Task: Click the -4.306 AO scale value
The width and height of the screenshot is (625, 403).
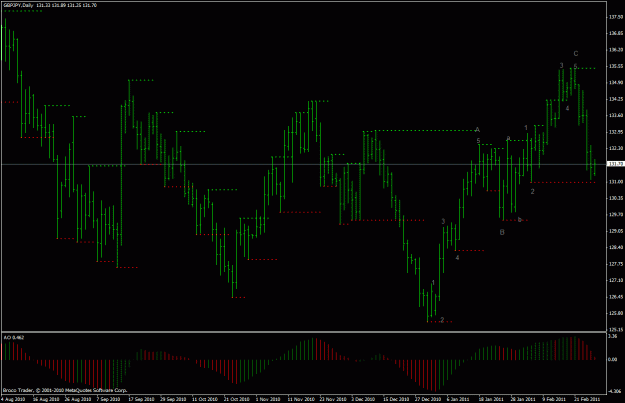Action: coord(614,391)
